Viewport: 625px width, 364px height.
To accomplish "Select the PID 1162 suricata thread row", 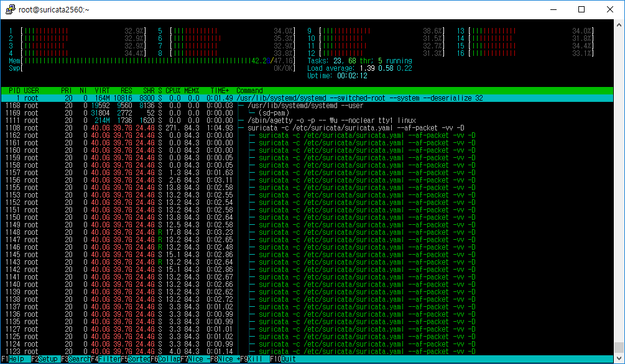I will [x=307, y=135].
